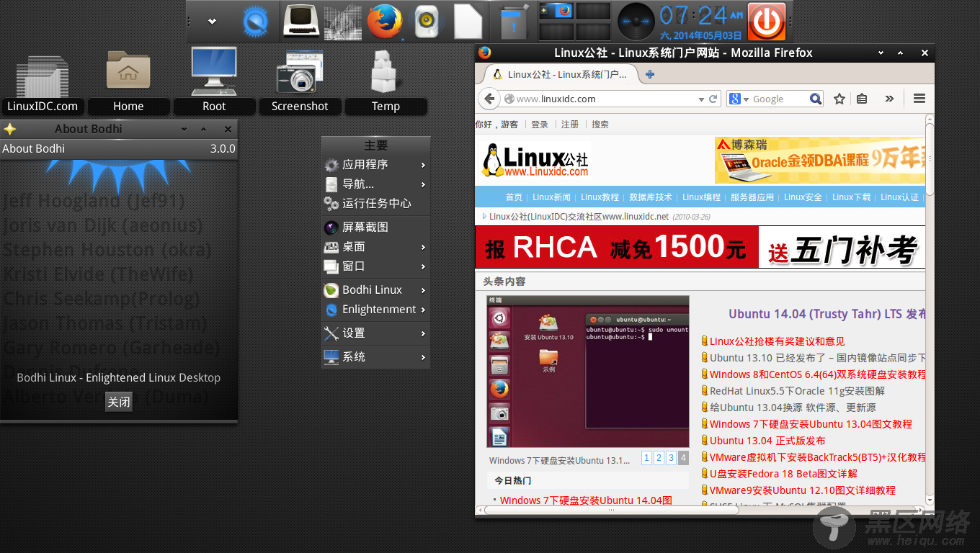Open the speaker volume mixer icon in the shelf
Screen dimensions: 980x553
(x=426, y=22)
